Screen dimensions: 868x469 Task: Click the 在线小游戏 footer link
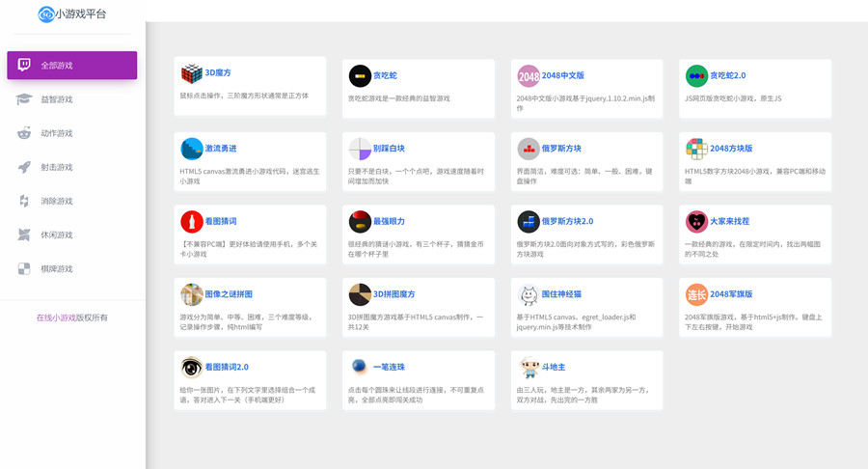[56, 317]
